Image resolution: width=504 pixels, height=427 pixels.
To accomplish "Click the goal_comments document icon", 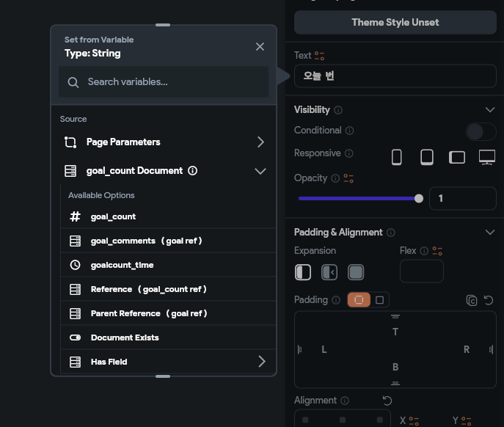I will 76,241.
